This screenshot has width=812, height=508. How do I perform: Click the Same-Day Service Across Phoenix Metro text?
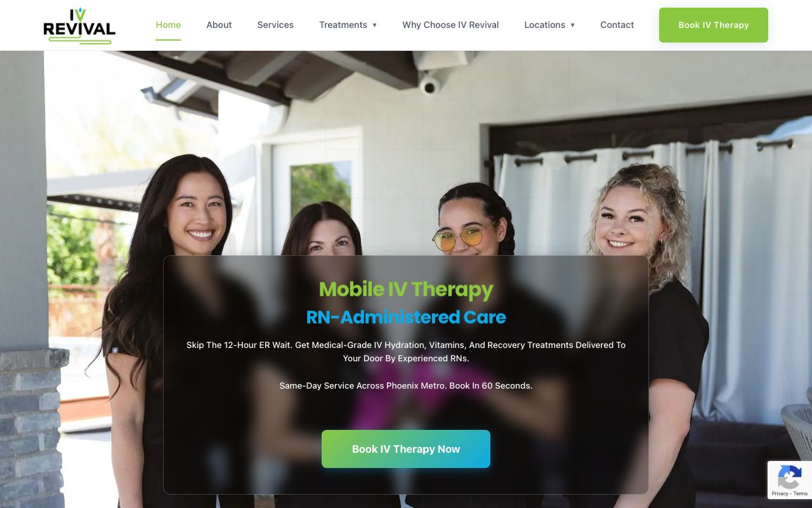coord(406,385)
